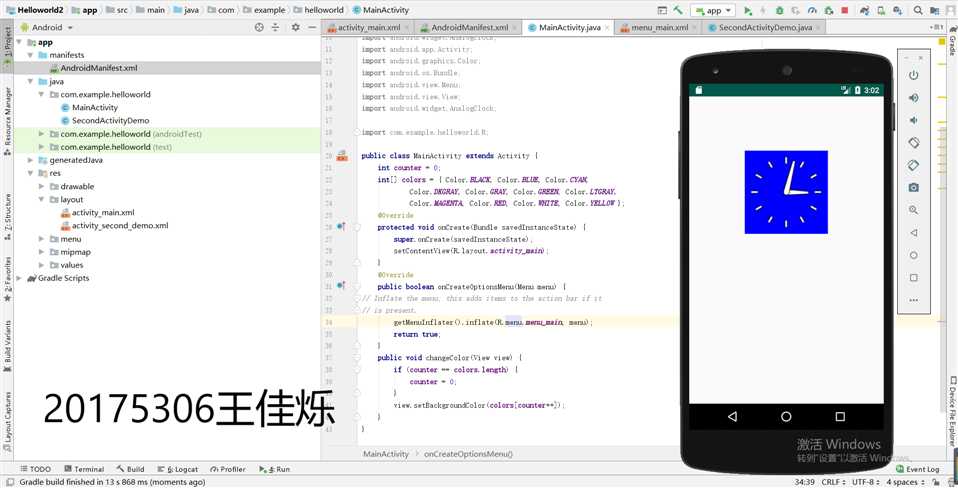Image resolution: width=958 pixels, height=488 pixels.
Task: Toggle the Gradle side panel
Action: click(x=952, y=43)
